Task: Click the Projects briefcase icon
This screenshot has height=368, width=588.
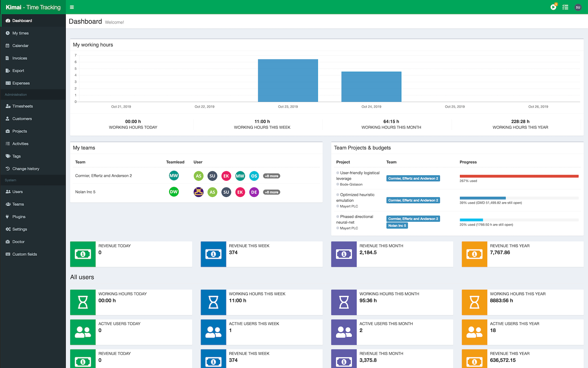Action: (8, 131)
